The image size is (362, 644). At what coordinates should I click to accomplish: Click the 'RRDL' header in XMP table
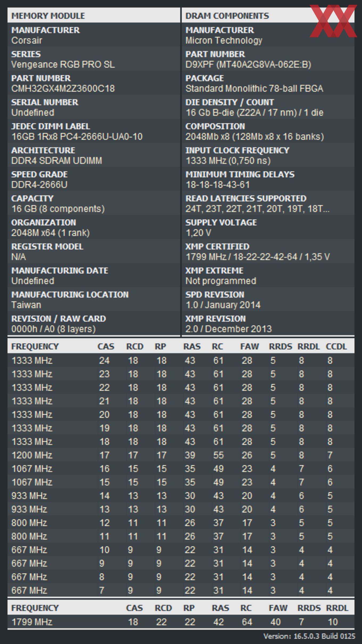tap(337, 608)
